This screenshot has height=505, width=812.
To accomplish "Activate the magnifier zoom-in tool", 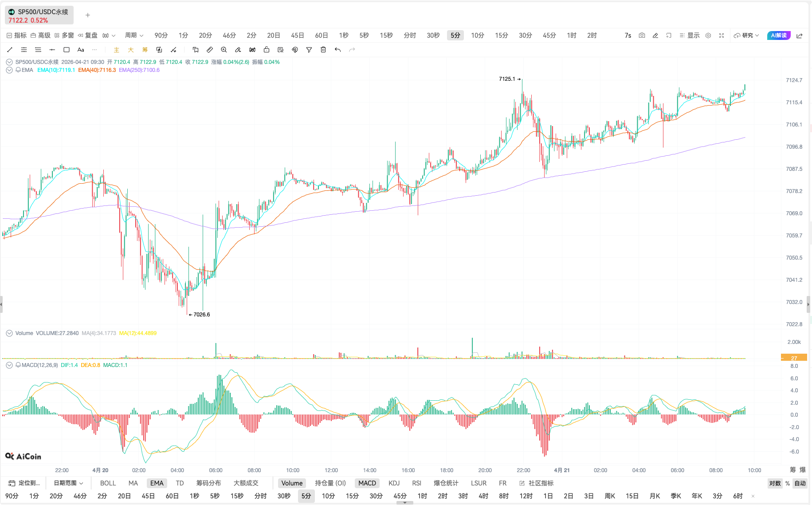I will coord(224,50).
